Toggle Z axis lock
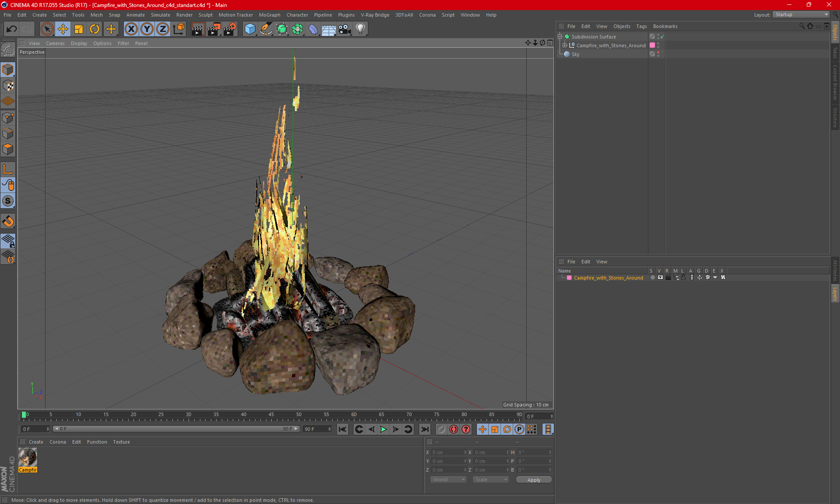 163,29
